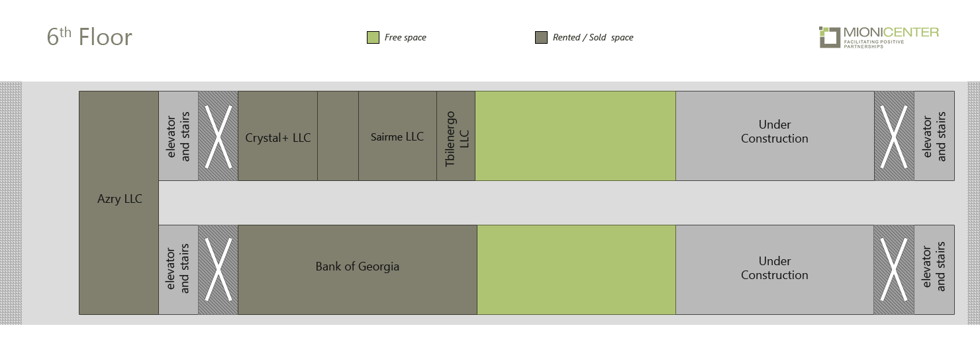980x354 pixels.
Task: Click the bottom-left elevator and stairs block
Action: 179,270
